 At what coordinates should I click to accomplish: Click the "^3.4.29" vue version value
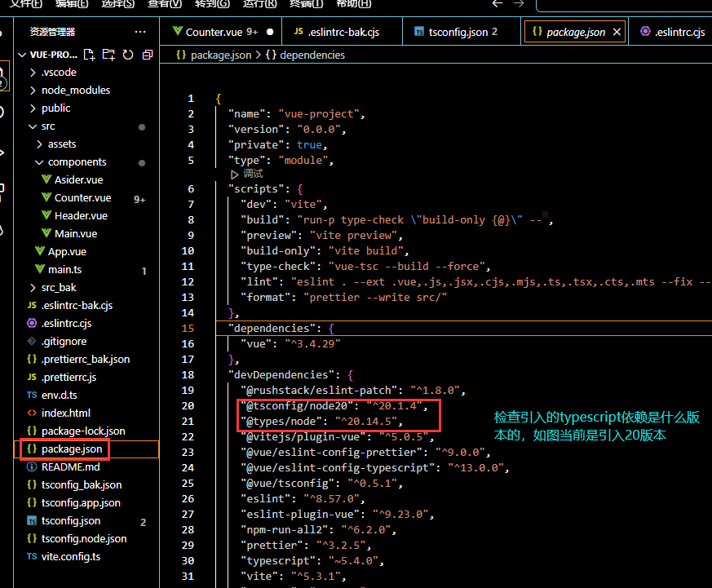click(x=312, y=343)
